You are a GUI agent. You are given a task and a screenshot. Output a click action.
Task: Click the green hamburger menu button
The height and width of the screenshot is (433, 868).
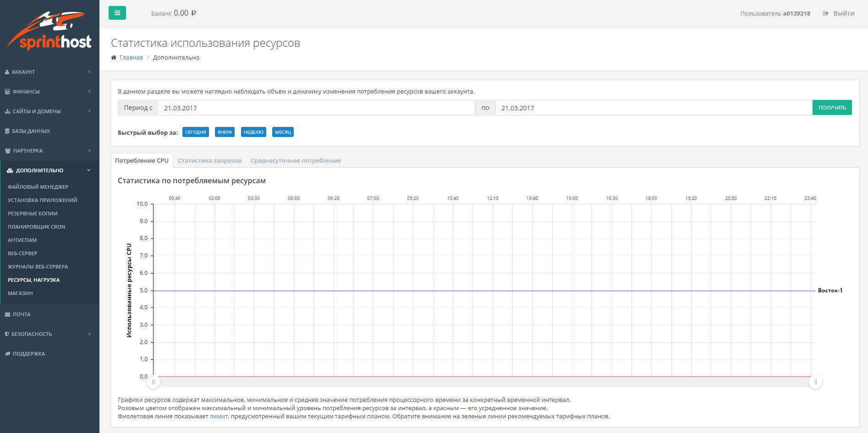coord(117,13)
